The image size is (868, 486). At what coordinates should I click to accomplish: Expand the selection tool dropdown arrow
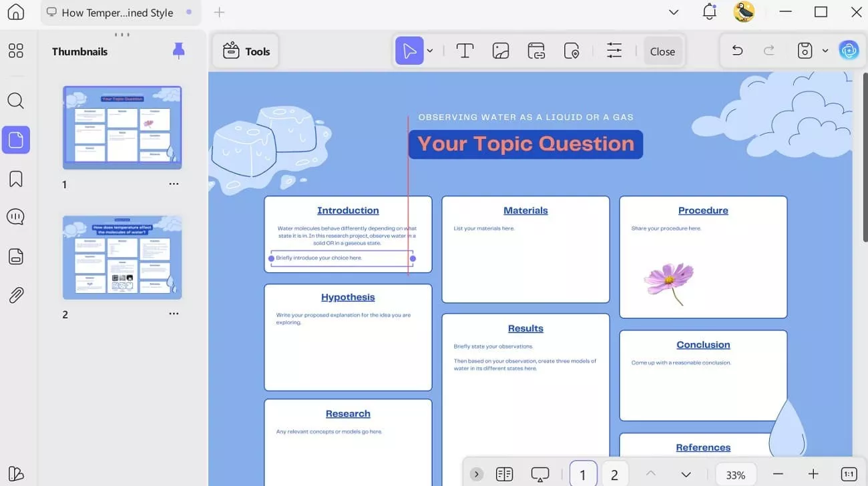430,50
